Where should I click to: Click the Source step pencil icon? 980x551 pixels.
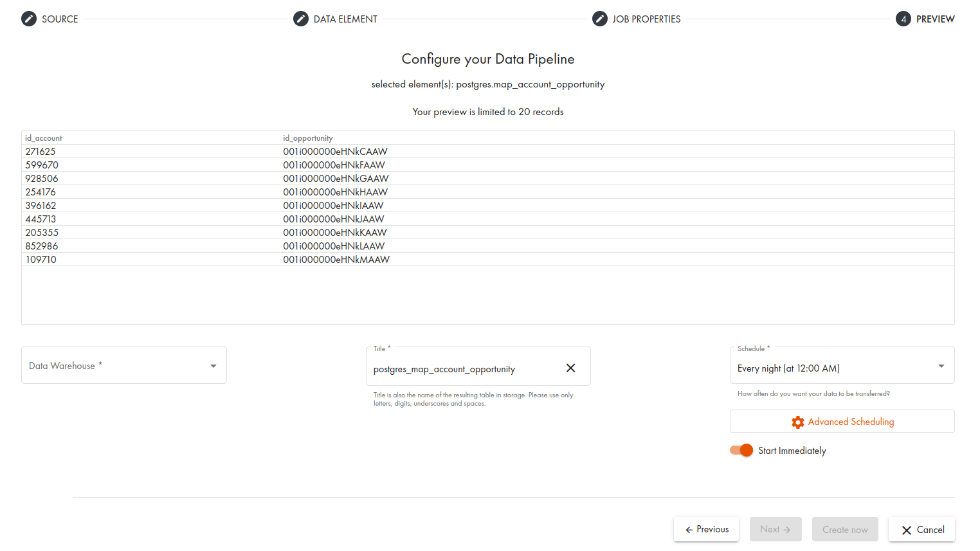coord(29,19)
